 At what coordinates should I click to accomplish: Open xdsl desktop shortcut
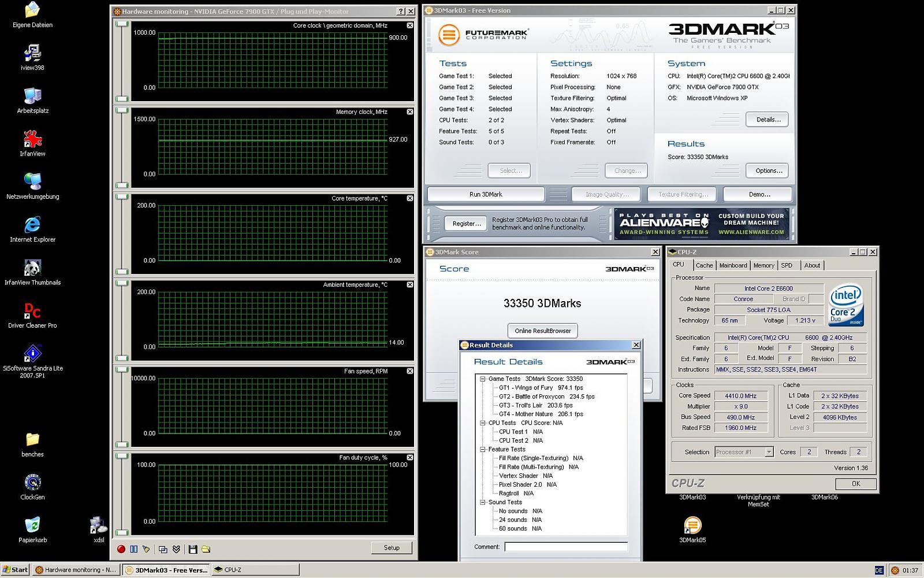[99, 529]
